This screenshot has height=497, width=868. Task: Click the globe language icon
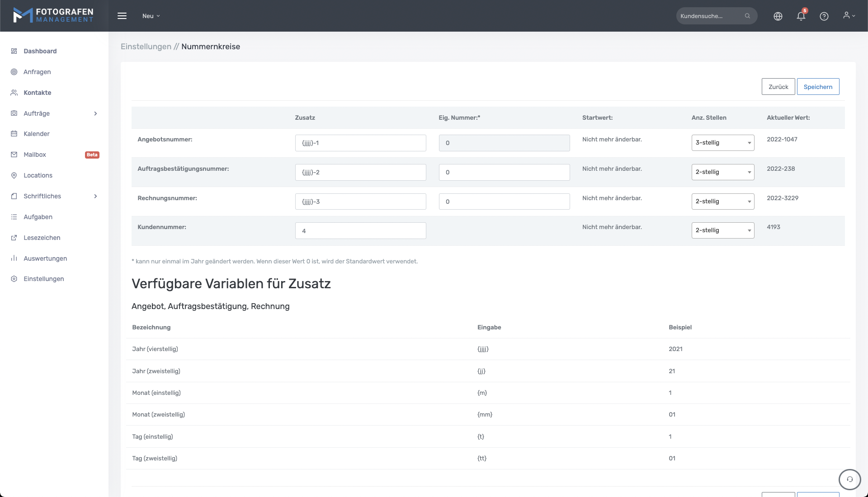778,16
